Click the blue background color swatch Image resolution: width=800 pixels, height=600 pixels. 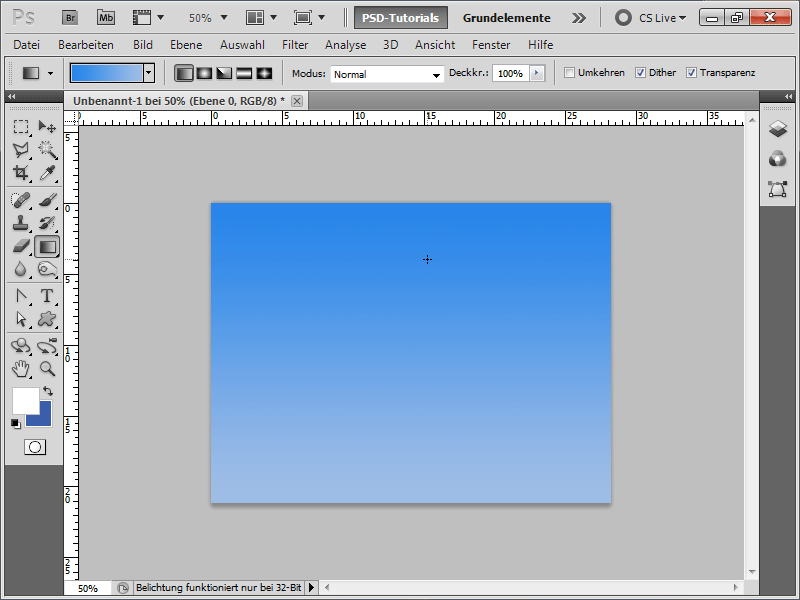click(x=45, y=419)
